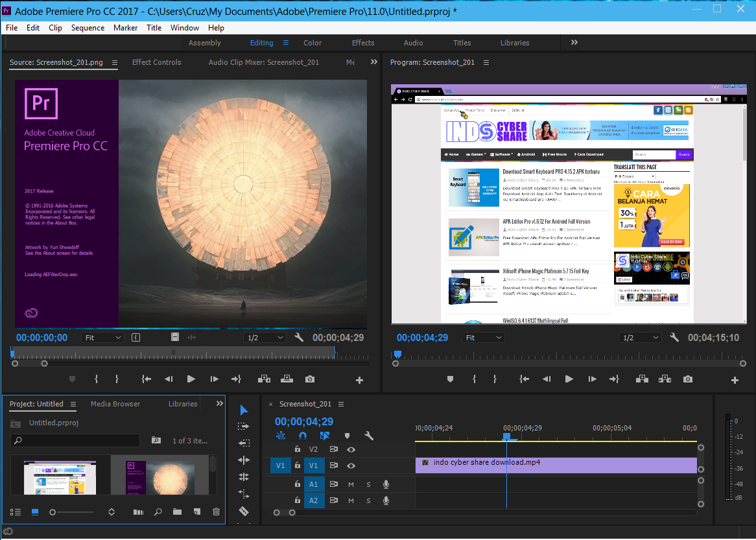Select the Razor tool in the tools panel
Screen dimensions: 756x540
pyautogui.click(x=244, y=511)
